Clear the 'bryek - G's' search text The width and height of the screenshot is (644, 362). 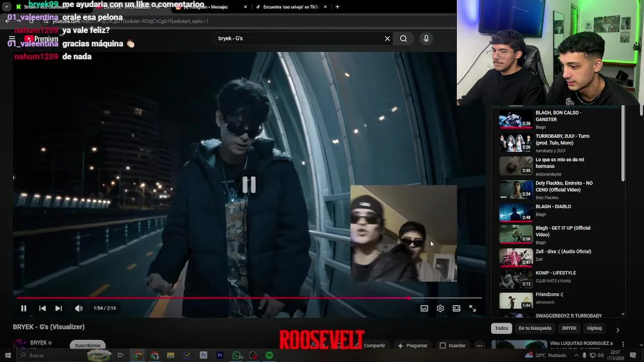tap(387, 39)
